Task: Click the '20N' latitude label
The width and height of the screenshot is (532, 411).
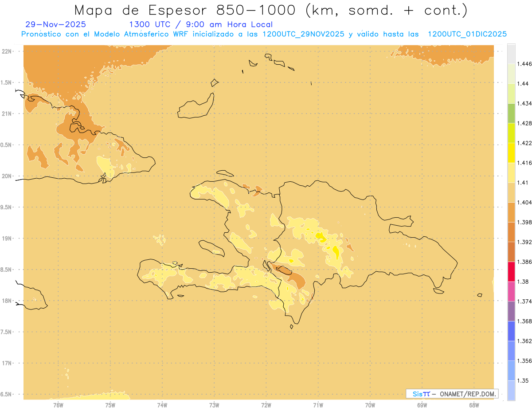Action: [6, 176]
